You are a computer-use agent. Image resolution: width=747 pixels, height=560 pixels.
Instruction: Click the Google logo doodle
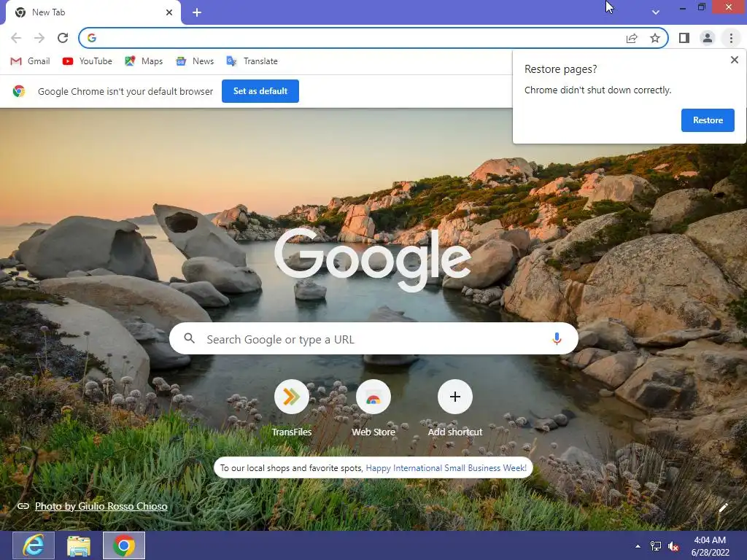click(373, 259)
